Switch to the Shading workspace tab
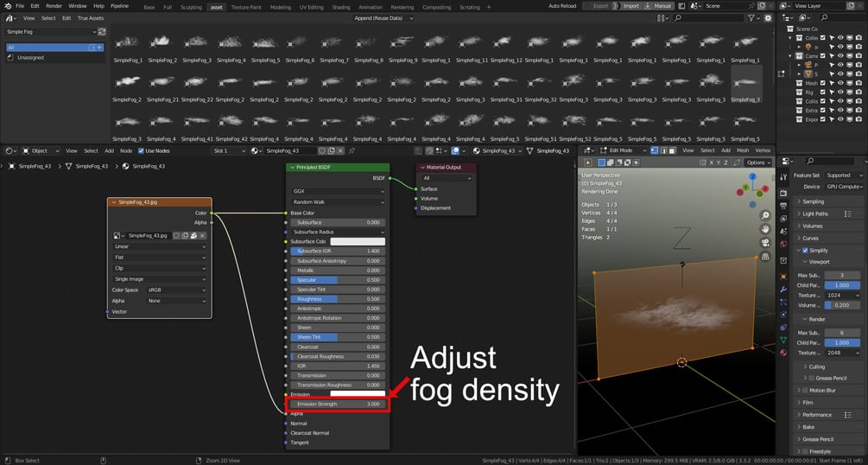The image size is (868, 465). point(341,7)
